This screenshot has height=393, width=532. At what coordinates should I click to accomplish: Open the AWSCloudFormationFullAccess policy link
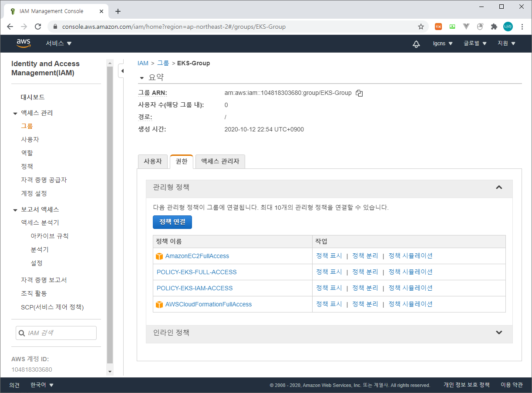coord(209,304)
